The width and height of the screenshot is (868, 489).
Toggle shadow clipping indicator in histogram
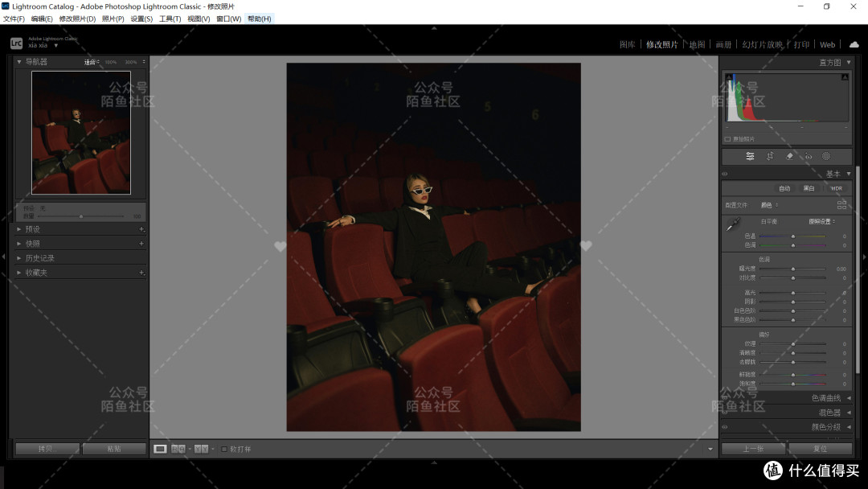(x=729, y=77)
